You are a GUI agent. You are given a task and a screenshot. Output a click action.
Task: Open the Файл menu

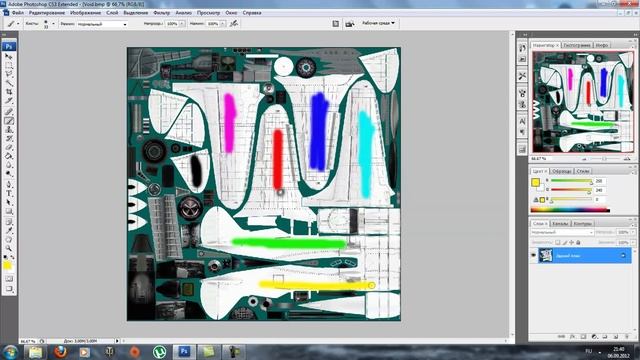coord(18,13)
